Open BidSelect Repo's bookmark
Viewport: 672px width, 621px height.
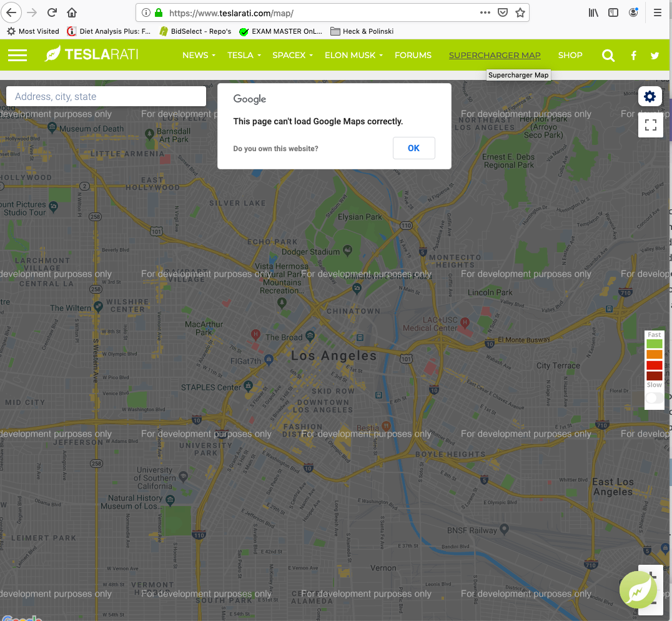click(x=195, y=31)
